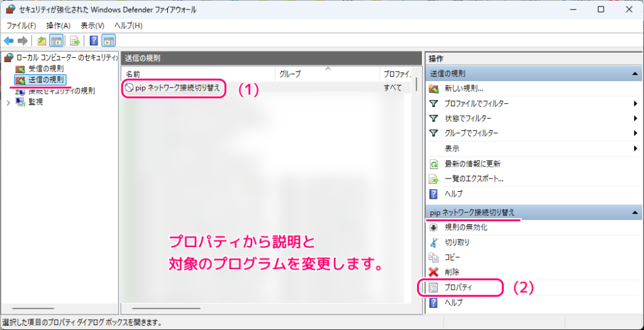Click 一覧のエクスポート... action
Viewport: 644px width, 330px height.
474,179
